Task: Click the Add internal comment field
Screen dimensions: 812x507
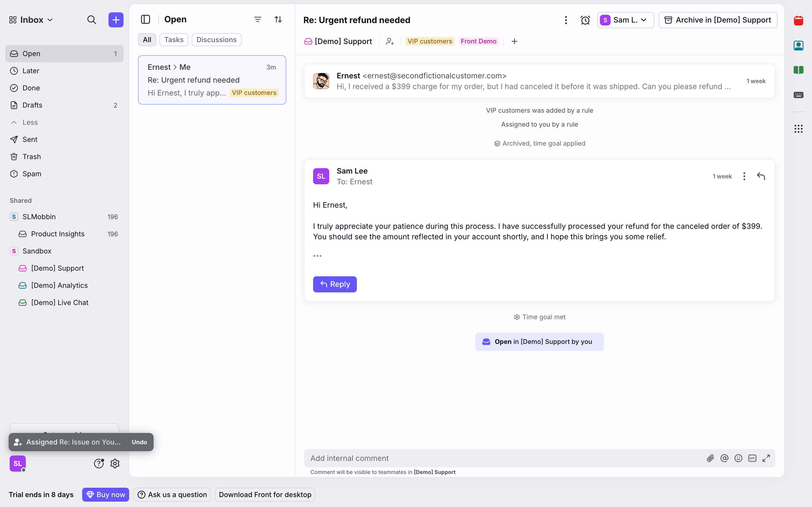Action: 503,458
